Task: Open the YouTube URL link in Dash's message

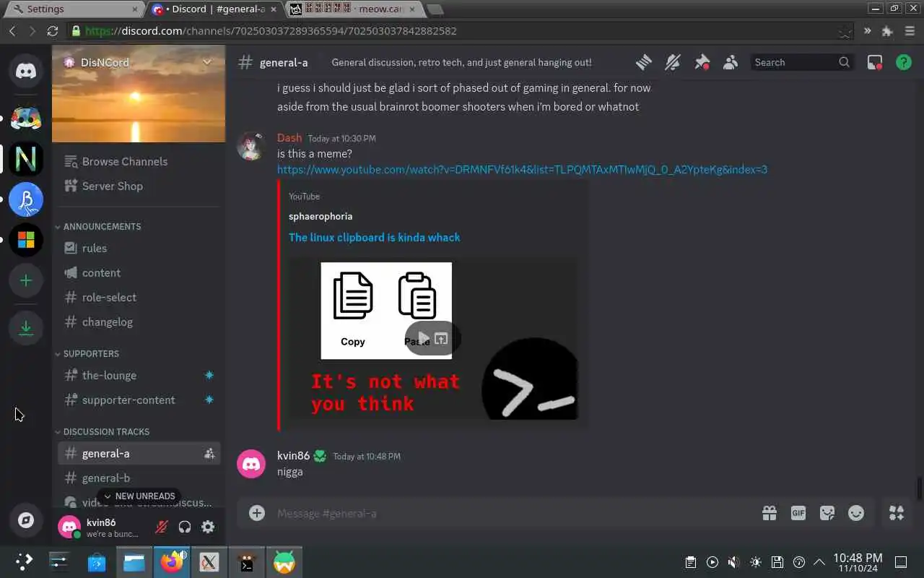Action: coord(522,170)
